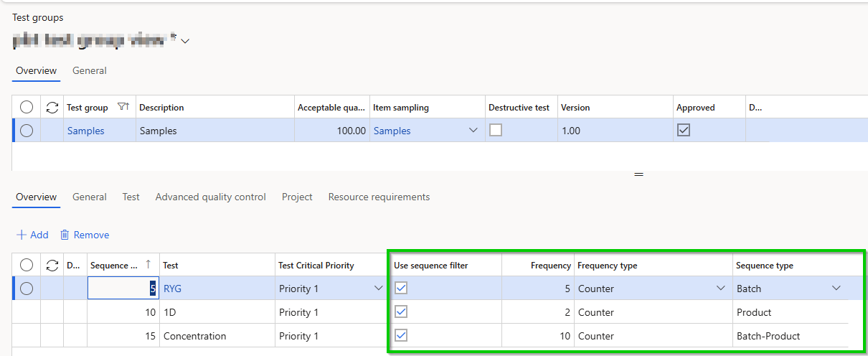Select all rows in lower tests grid
The width and height of the screenshot is (868, 356).
coord(27,266)
